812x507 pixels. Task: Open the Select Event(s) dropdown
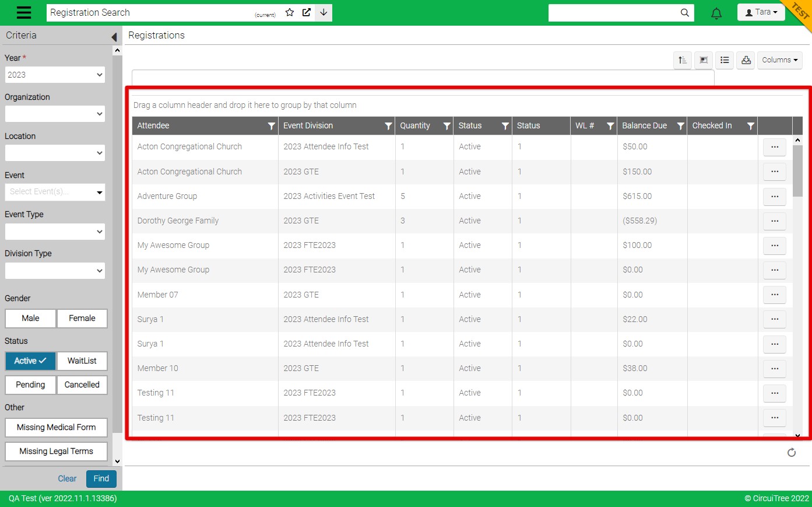point(55,192)
